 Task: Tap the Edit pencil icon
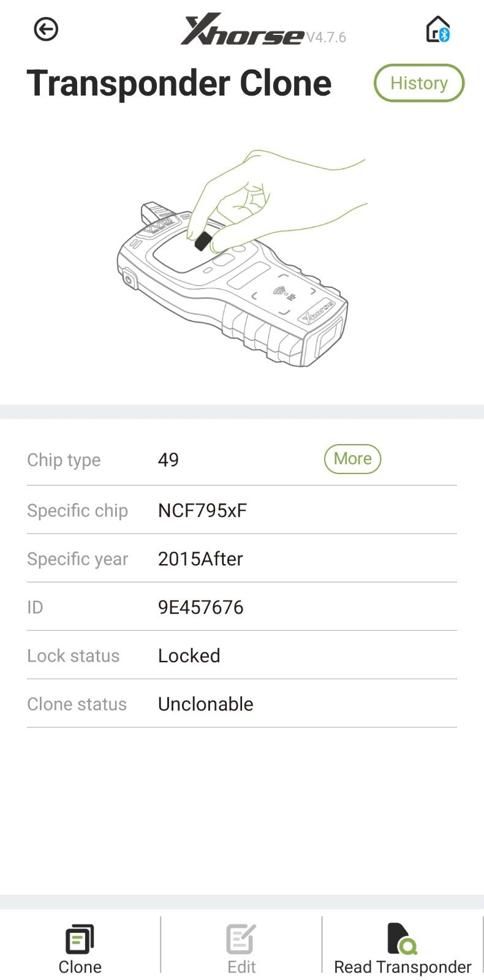241,939
